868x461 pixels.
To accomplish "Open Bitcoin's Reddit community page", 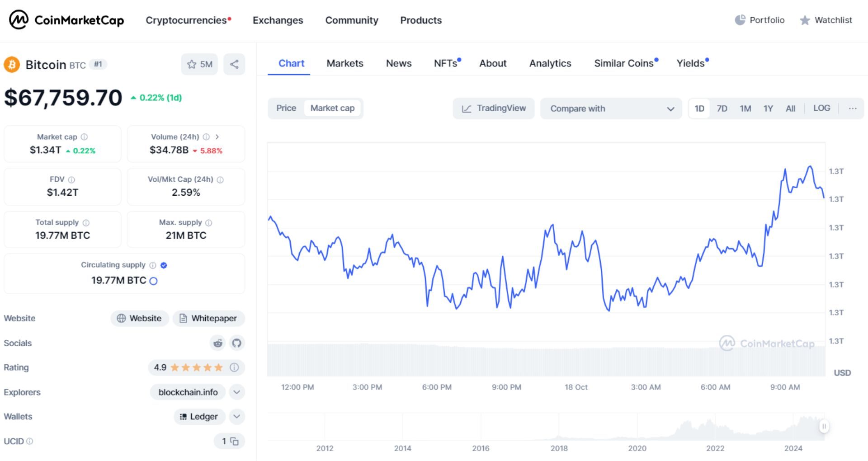I will pyautogui.click(x=217, y=343).
